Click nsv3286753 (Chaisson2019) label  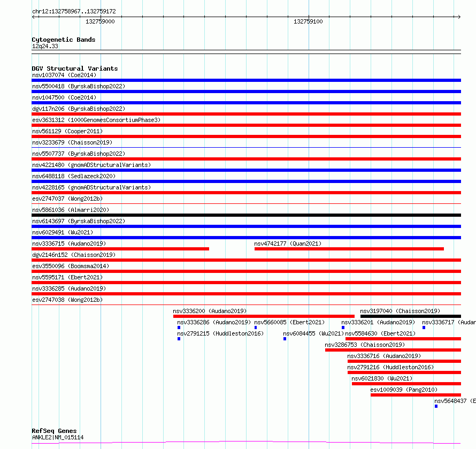(365, 345)
